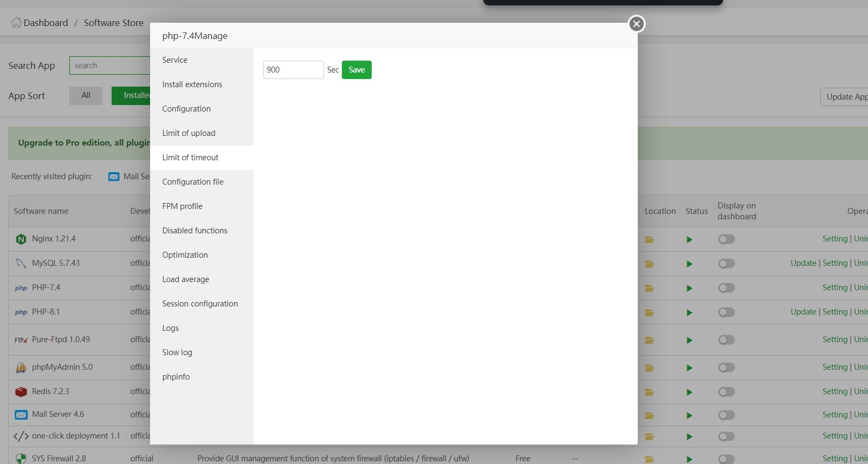Open the Disabled functions tab
Screen dimensions: 868x464
click(x=202, y=231)
